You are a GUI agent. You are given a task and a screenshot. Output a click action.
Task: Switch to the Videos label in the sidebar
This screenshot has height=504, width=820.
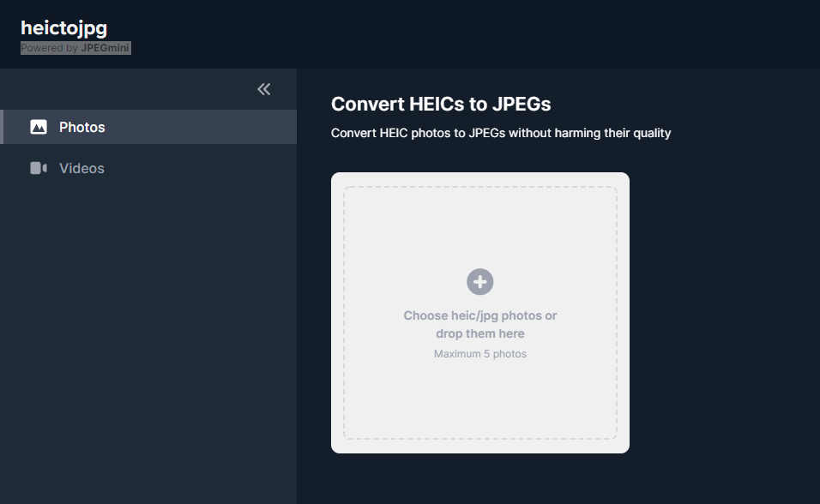point(81,168)
